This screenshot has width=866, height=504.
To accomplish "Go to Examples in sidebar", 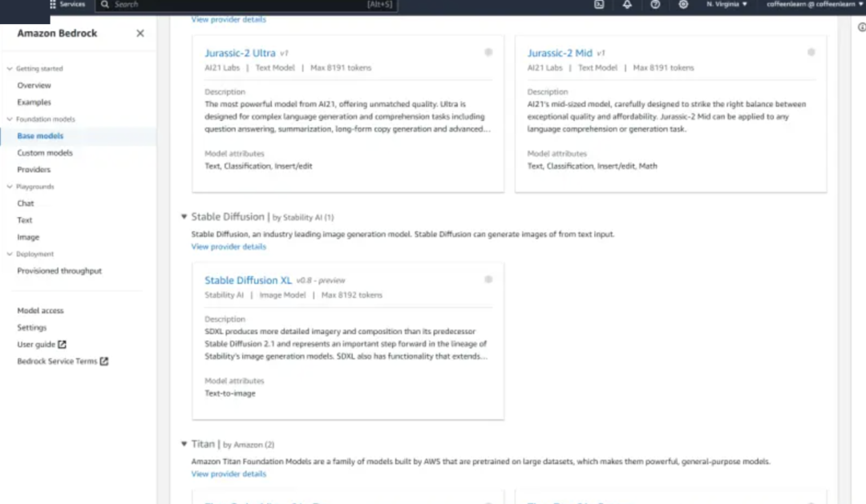I will click(x=34, y=102).
